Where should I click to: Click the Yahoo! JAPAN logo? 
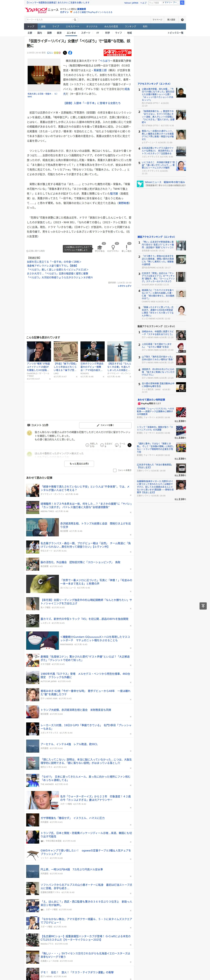point(36,10)
